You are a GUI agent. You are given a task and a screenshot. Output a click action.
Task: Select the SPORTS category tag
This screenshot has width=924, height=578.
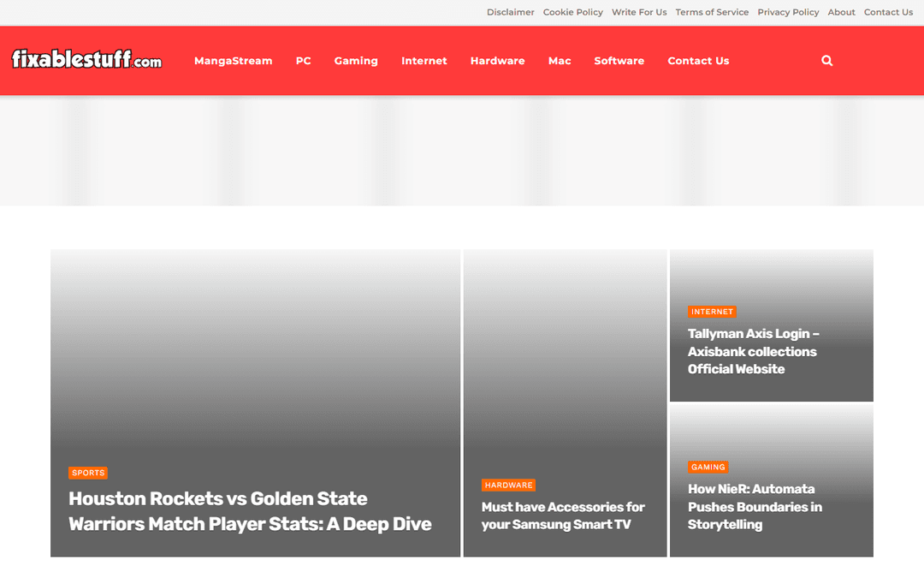point(88,473)
